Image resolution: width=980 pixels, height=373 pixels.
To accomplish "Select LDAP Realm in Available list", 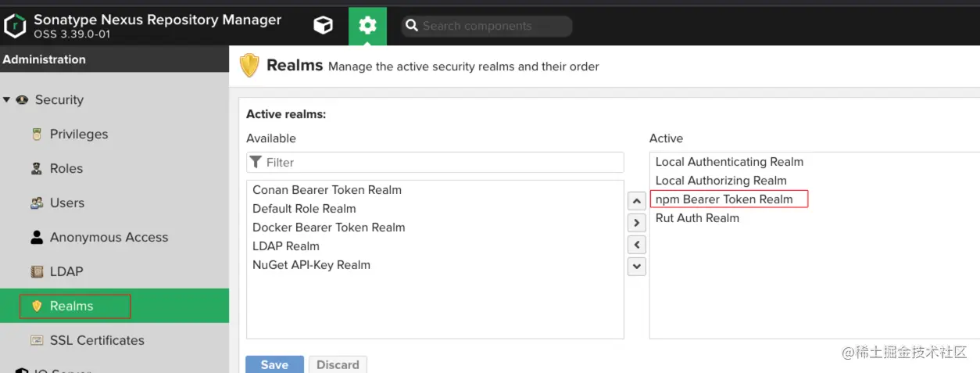I will 435,246.
